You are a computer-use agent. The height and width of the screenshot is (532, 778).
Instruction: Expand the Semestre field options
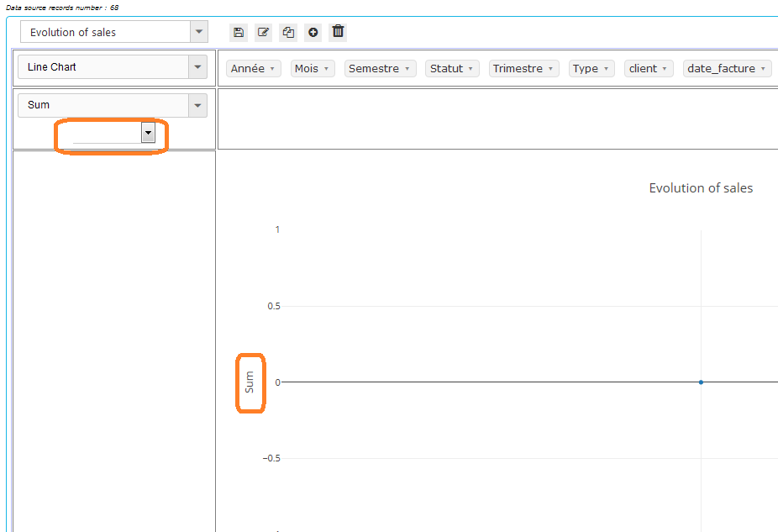coord(408,68)
